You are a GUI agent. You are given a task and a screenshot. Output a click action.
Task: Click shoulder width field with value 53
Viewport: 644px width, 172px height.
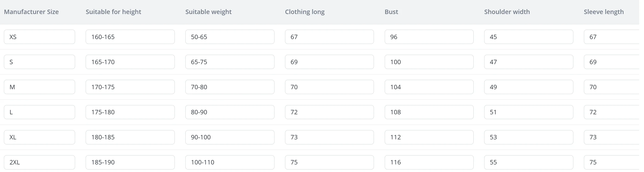528,137
